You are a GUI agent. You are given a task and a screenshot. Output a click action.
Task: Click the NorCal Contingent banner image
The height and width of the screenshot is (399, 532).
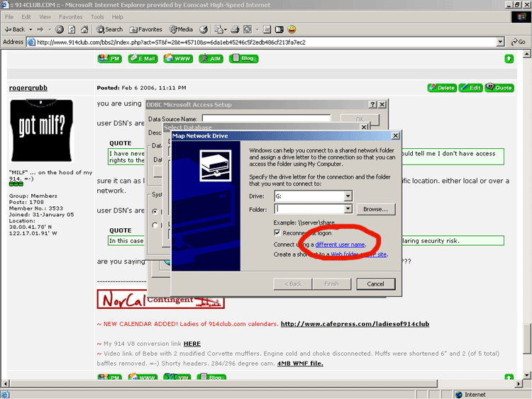pos(160,299)
